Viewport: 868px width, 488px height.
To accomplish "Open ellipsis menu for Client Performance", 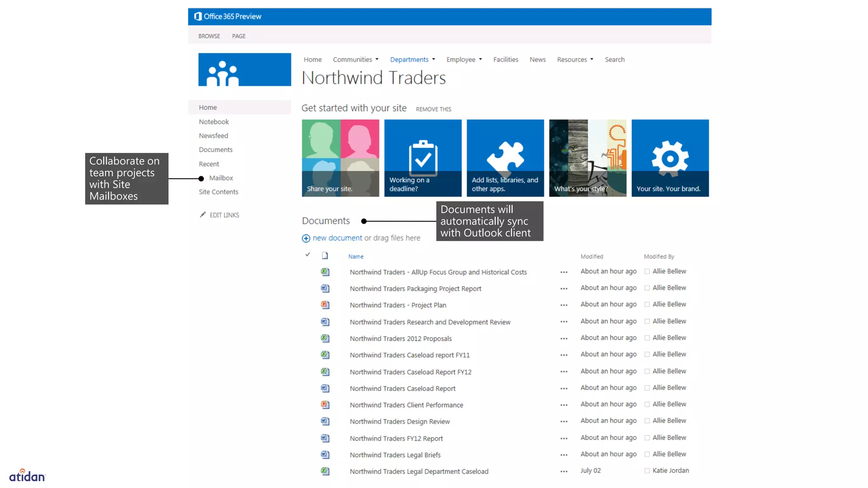I will click(564, 405).
